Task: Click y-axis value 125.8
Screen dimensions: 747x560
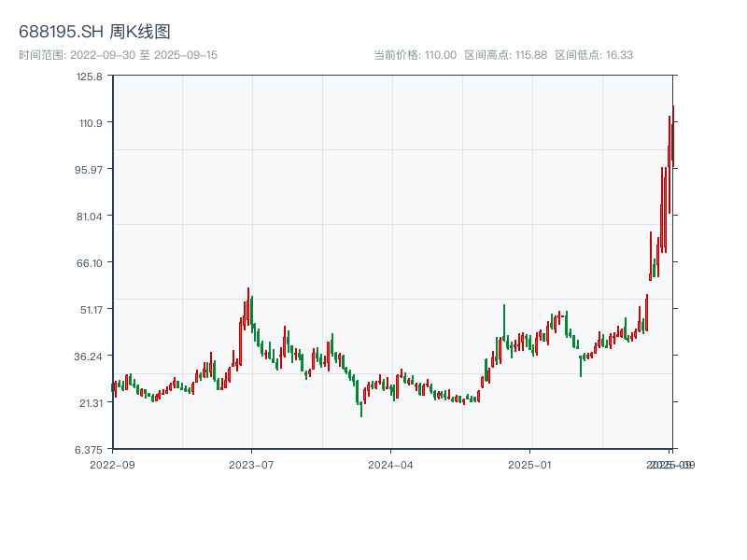Action: [x=90, y=77]
